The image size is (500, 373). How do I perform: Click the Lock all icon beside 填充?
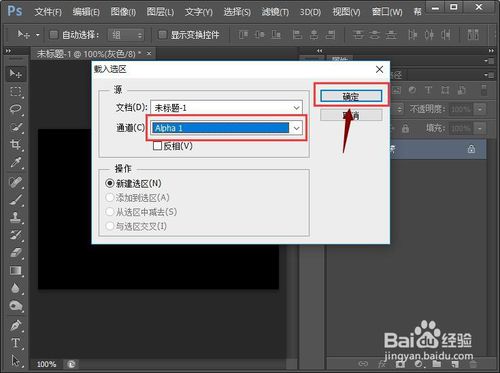[x=405, y=128]
